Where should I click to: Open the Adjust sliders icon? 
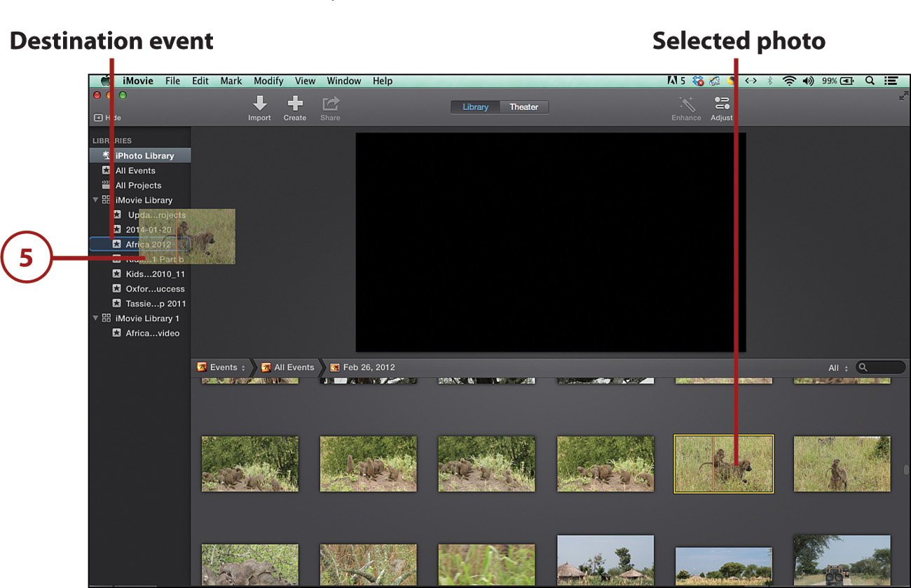(722, 104)
